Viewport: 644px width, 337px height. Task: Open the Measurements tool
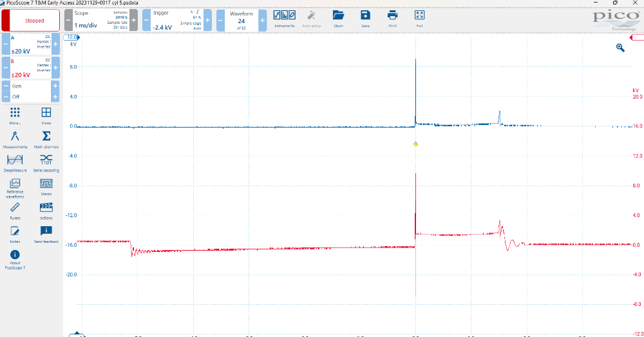15,139
